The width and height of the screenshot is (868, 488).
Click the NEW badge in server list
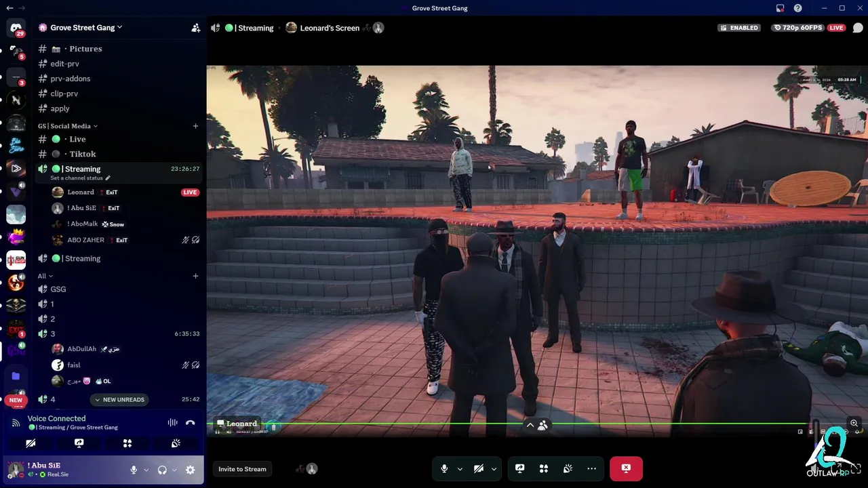click(x=16, y=401)
